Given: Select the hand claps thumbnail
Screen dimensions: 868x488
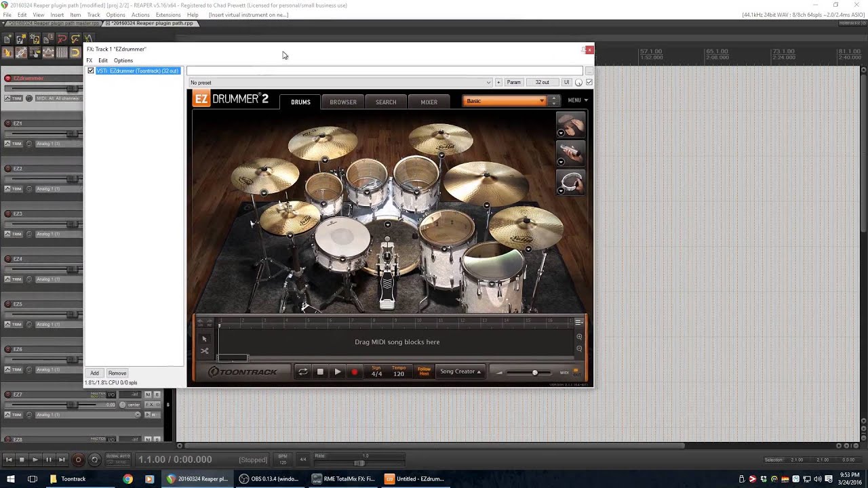Looking at the screenshot, I should tap(570, 125).
